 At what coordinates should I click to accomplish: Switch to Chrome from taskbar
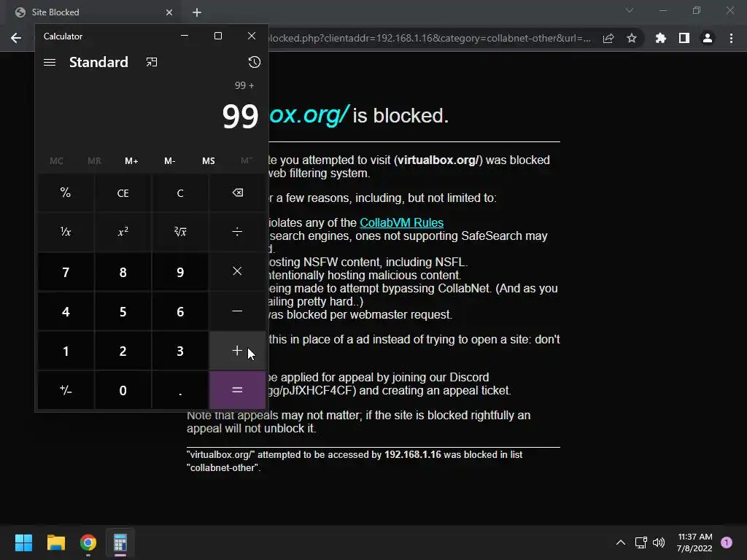88,542
